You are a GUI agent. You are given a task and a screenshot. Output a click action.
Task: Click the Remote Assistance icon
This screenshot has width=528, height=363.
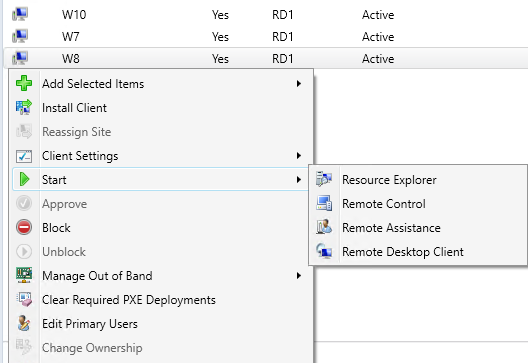coord(324,228)
